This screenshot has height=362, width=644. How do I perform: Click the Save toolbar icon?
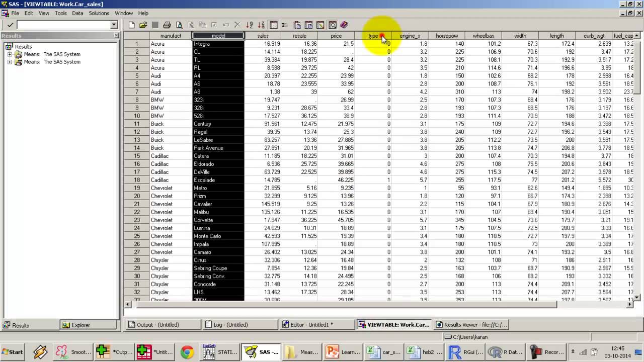(x=155, y=25)
